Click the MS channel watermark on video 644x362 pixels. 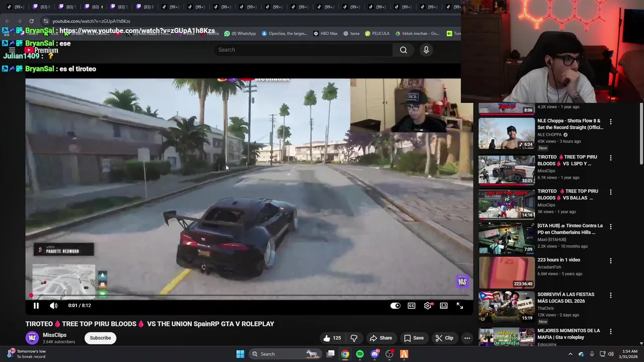462,282
